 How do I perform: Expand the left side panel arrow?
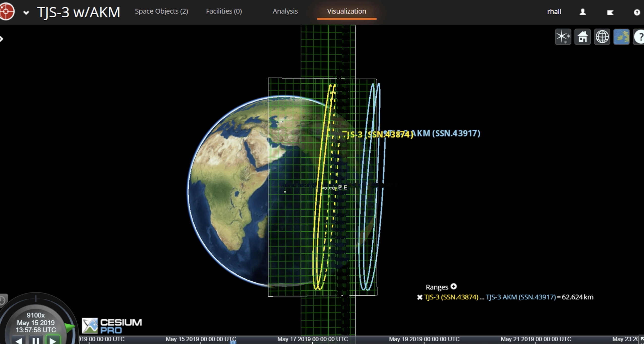[x=2, y=39]
